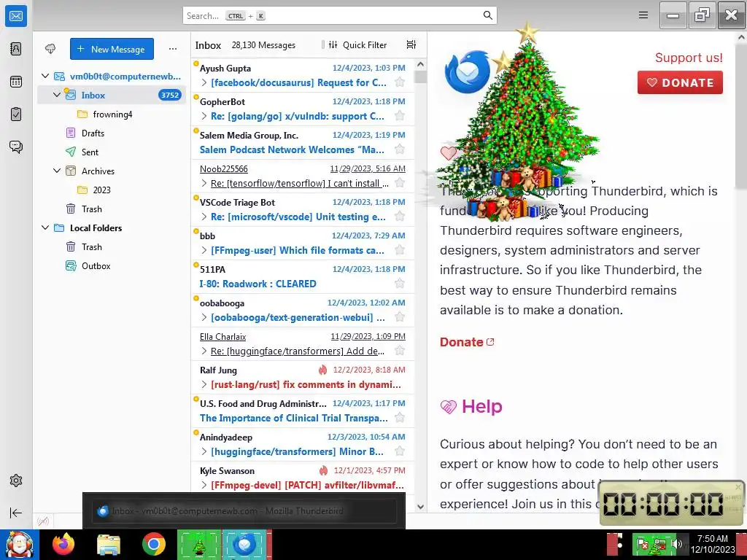The height and width of the screenshot is (560, 747).
Task: Open the Chat space icon
Action: pos(16,147)
